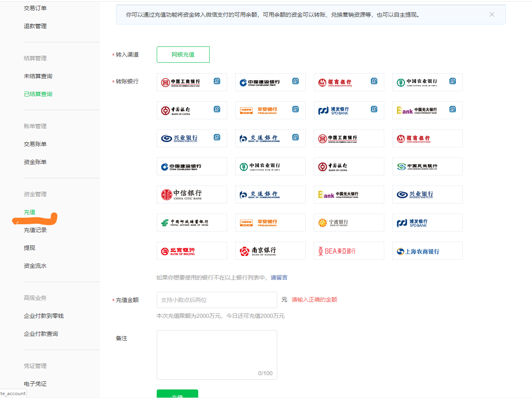Pick the 中信银行 CITIC bank card

192,195
